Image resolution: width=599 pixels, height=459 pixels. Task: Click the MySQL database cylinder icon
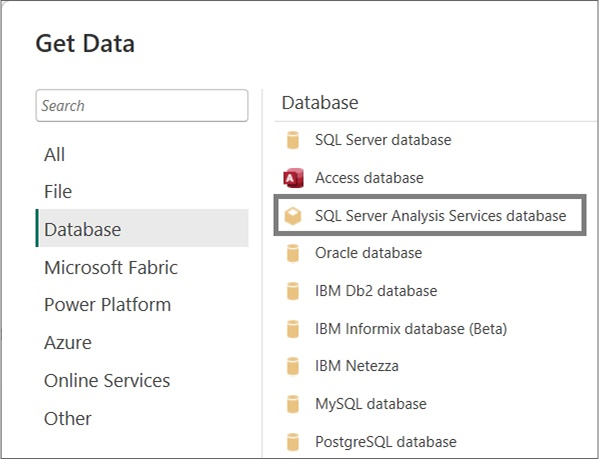tap(293, 404)
